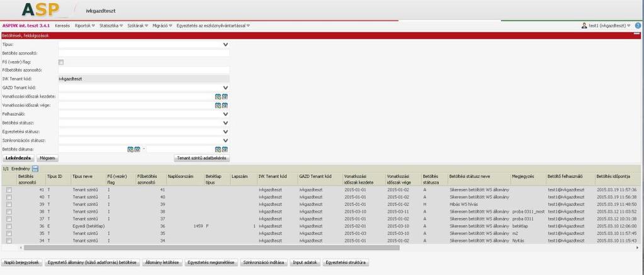Open the Betöltési státusz dropdown
The image size is (644, 275).
click(225, 123)
